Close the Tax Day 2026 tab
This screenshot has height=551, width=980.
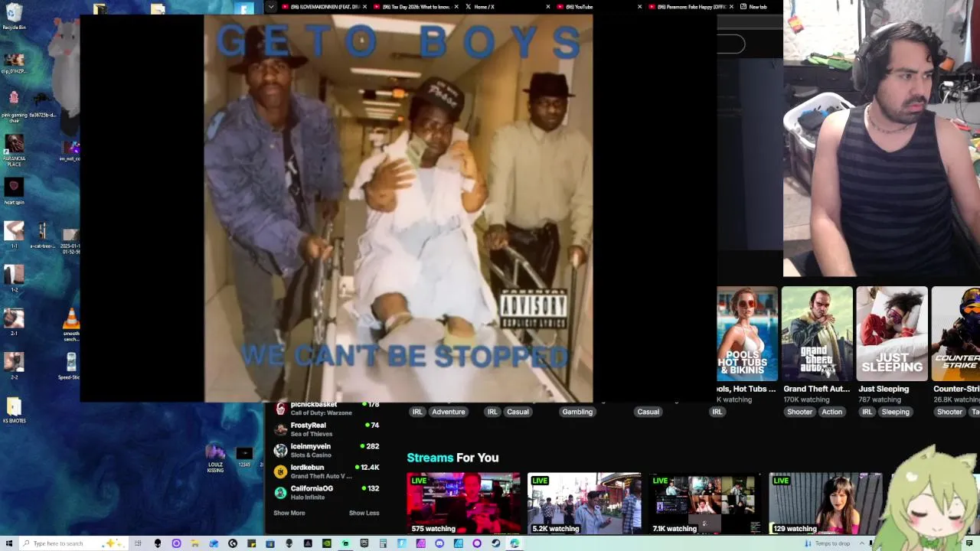[x=456, y=7]
